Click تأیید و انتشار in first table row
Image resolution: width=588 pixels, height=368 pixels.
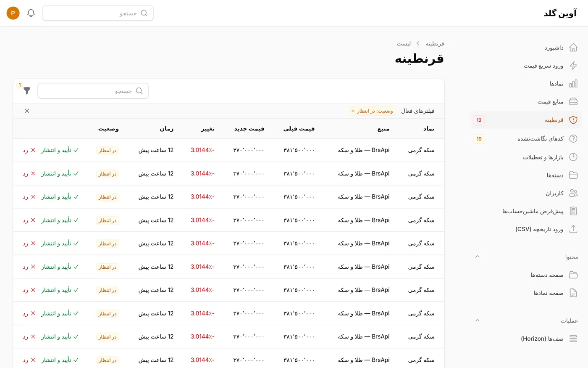(x=60, y=150)
